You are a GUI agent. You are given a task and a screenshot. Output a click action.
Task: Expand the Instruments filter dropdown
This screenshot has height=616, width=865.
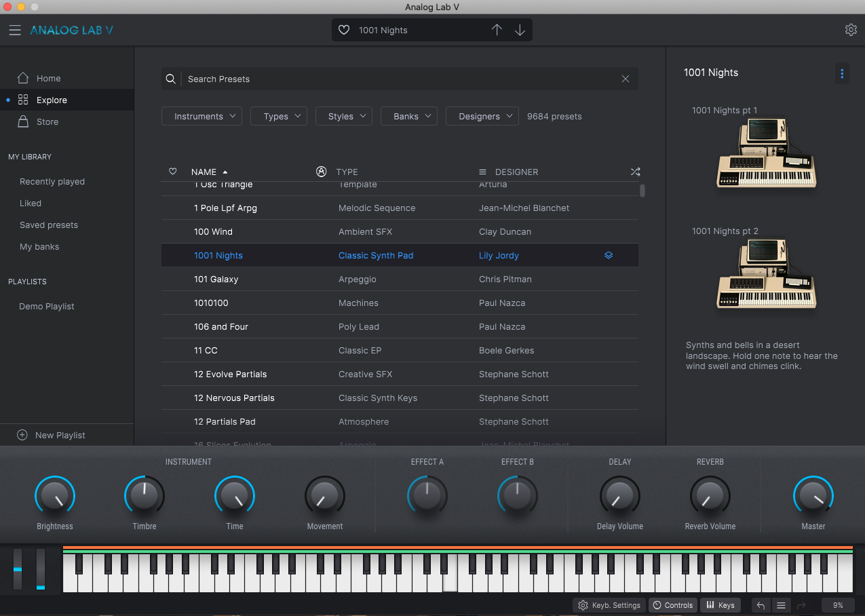point(201,117)
